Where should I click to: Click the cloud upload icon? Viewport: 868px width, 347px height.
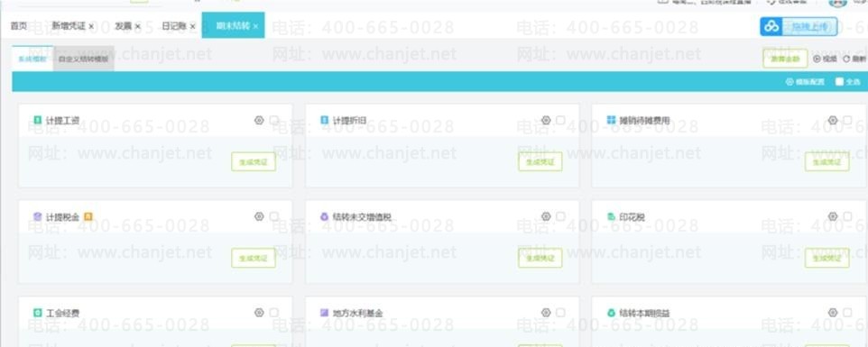(x=771, y=26)
